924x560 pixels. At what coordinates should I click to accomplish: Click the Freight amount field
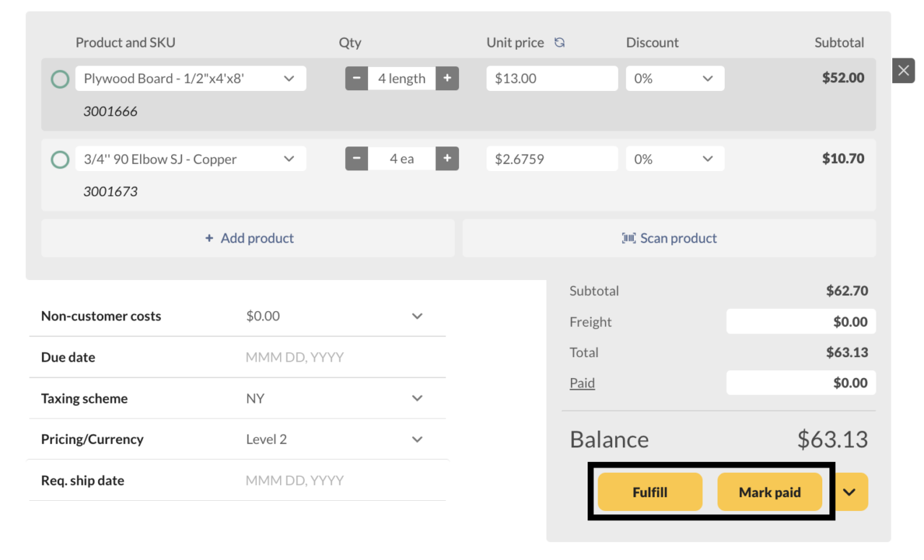tap(801, 321)
